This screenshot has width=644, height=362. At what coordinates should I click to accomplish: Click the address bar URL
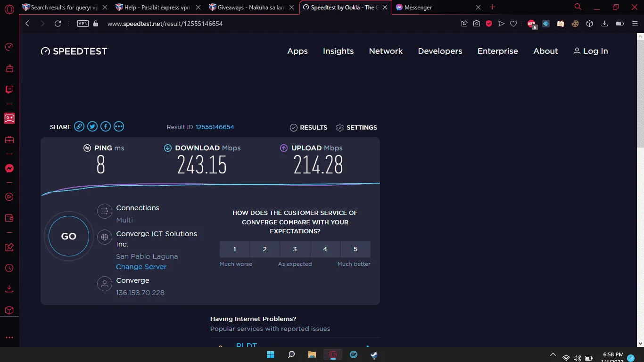pyautogui.click(x=165, y=24)
